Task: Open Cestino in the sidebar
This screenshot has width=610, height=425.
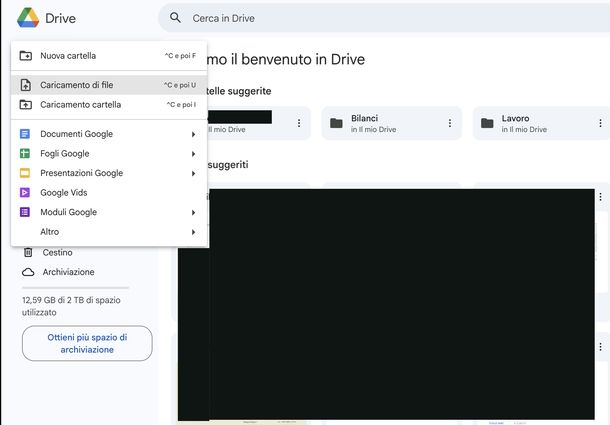Action: pos(58,253)
